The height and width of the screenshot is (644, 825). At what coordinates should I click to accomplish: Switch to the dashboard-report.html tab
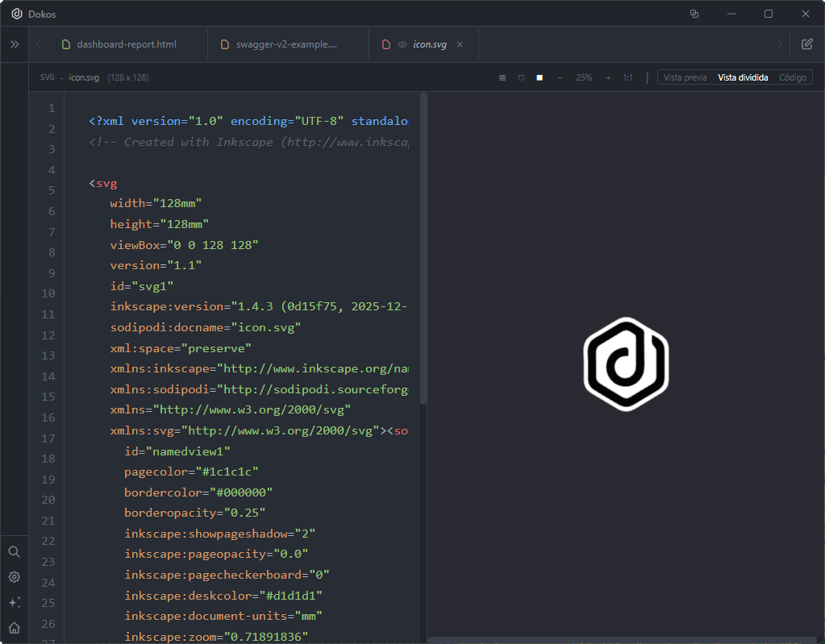pos(127,44)
